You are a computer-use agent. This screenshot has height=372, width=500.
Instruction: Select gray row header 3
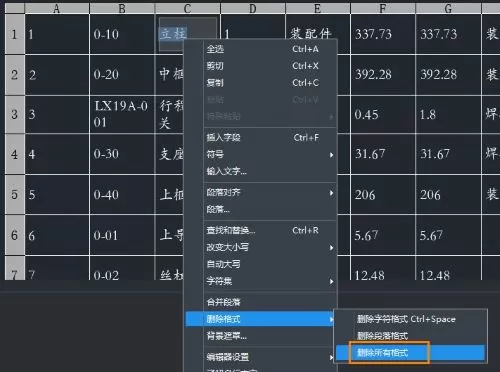(x=15, y=114)
